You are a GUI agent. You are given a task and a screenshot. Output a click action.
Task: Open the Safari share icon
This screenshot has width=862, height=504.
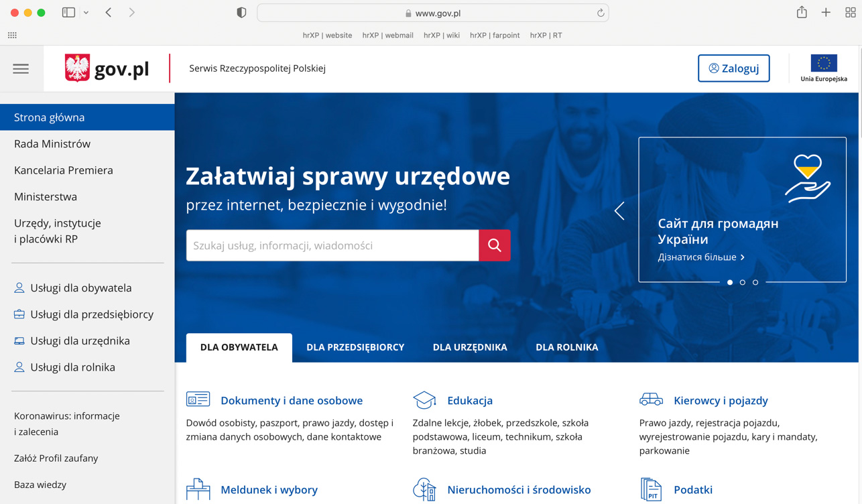pyautogui.click(x=802, y=13)
